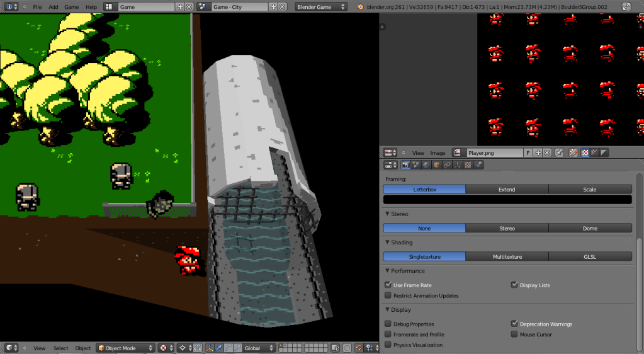This screenshot has width=644, height=354.
Task: Enable Physics Visualization checkbox
Action: (388, 345)
